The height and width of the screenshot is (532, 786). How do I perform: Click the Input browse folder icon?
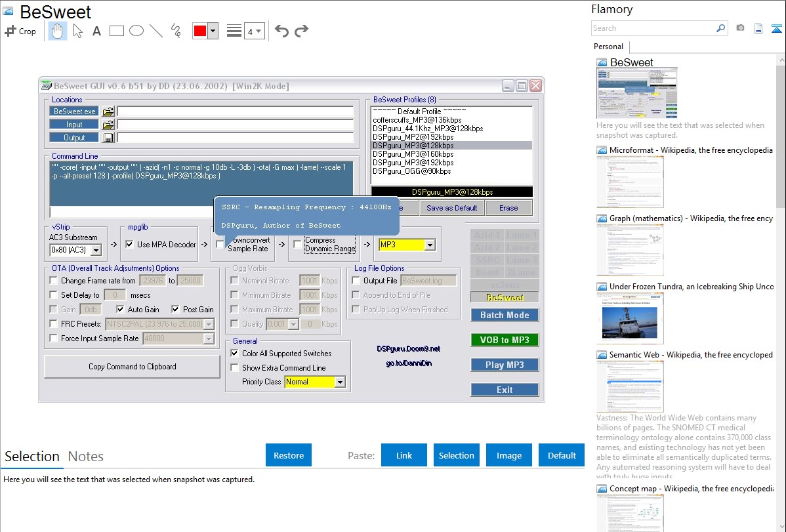click(108, 125)
